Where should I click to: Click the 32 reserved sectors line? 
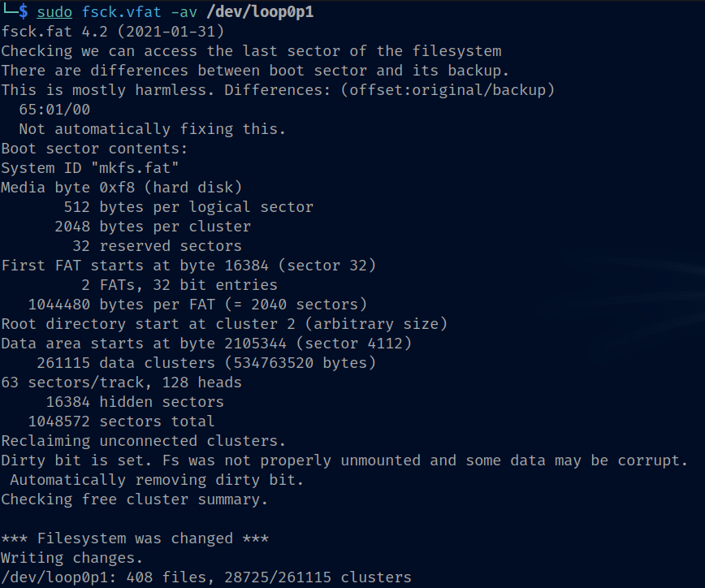[157, 246]
